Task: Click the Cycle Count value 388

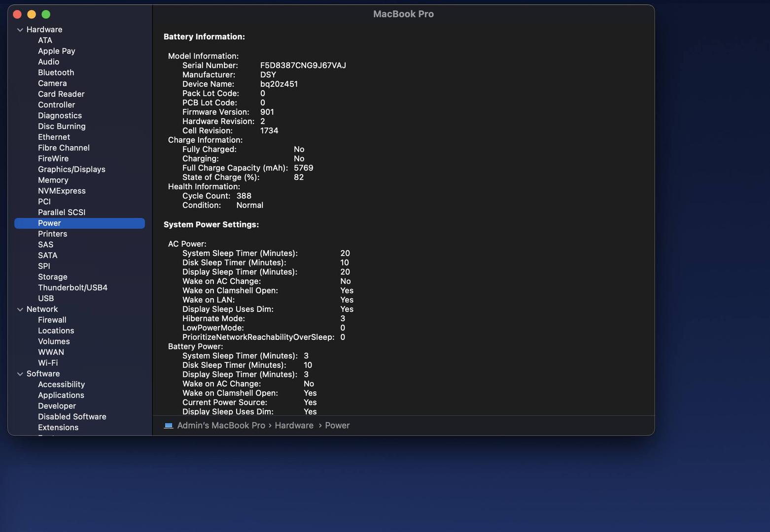Action: (x=244, y=196)
